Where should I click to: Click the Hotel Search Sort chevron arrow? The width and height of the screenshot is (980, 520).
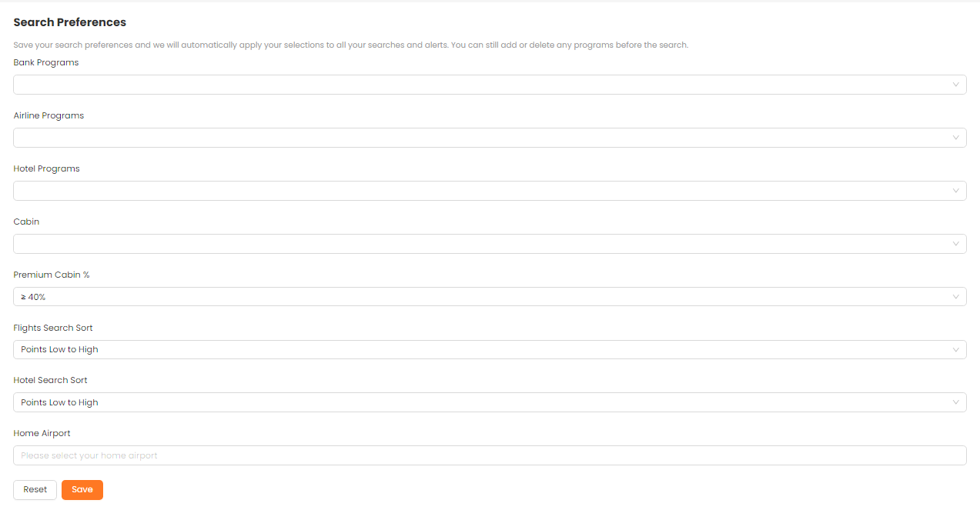(x=955, y=402)
